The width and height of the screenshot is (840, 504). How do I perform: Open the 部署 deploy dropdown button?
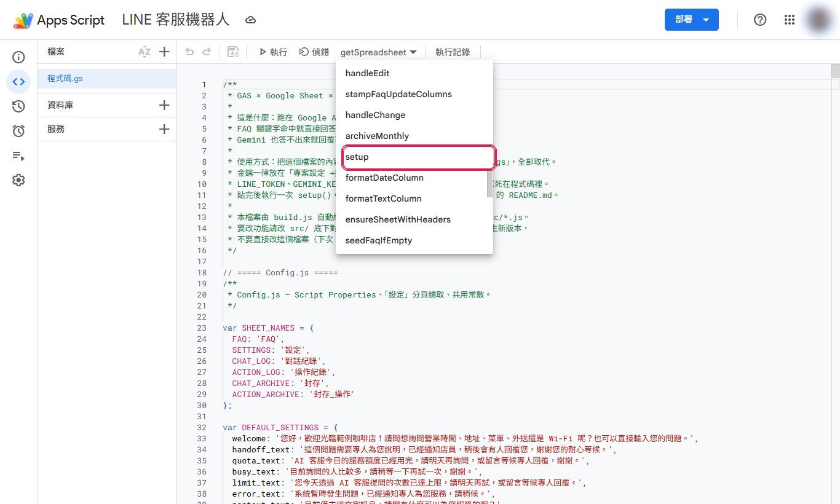[692, 20]
